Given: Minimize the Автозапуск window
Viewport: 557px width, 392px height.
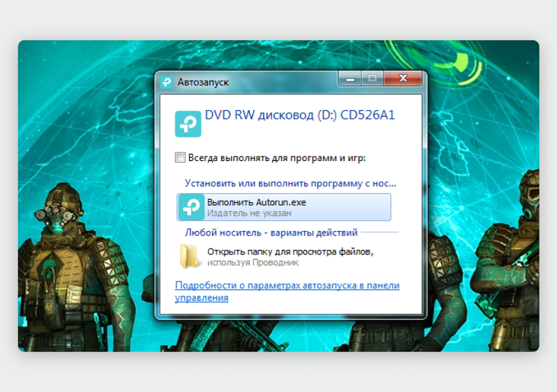Looking at the screenshot, I should (350, 78).
